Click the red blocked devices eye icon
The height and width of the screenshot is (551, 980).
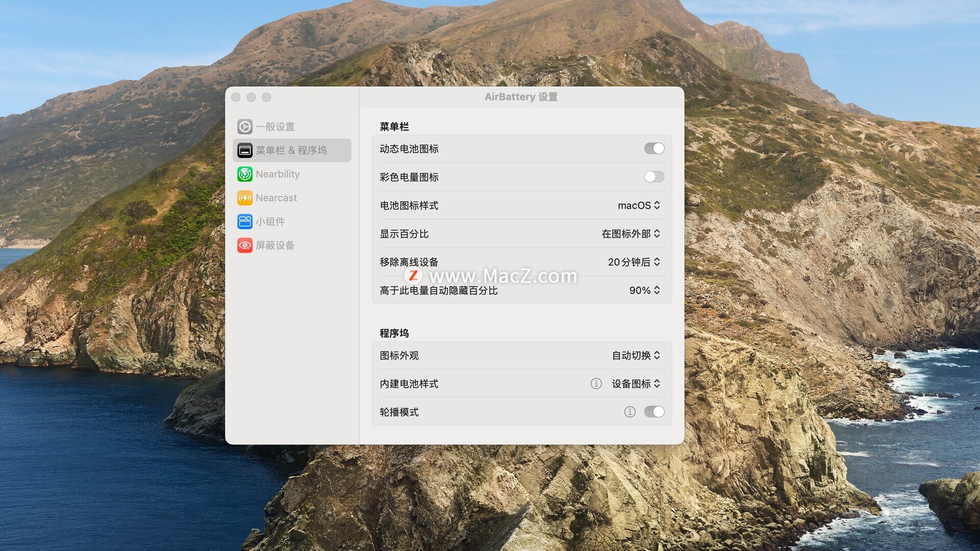[x=245, y=245]
